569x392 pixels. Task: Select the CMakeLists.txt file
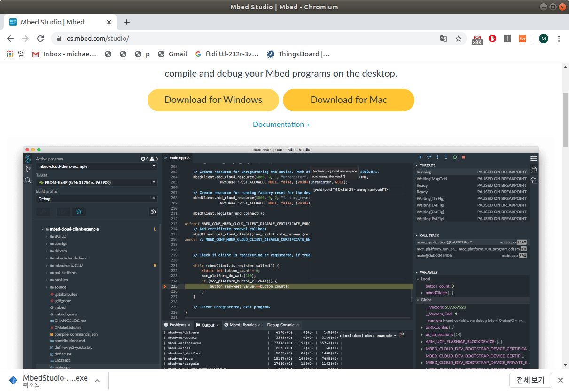[68, 327]
